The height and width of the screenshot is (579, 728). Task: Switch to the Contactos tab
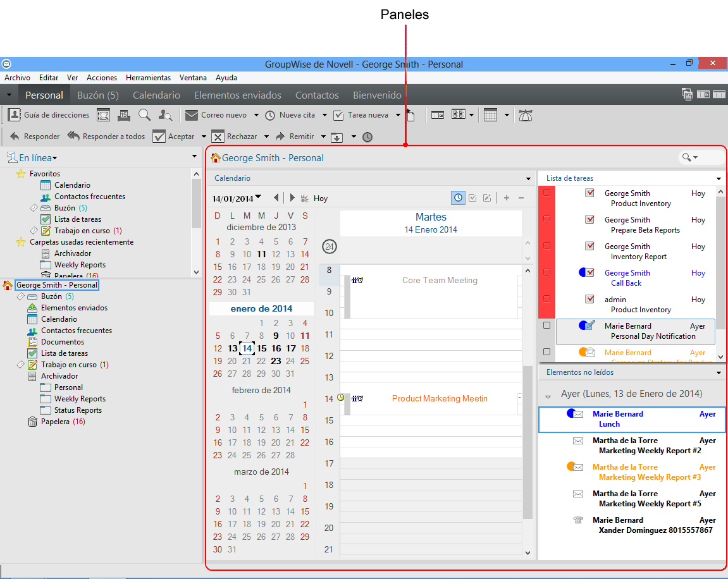click(x=317, y=95)
